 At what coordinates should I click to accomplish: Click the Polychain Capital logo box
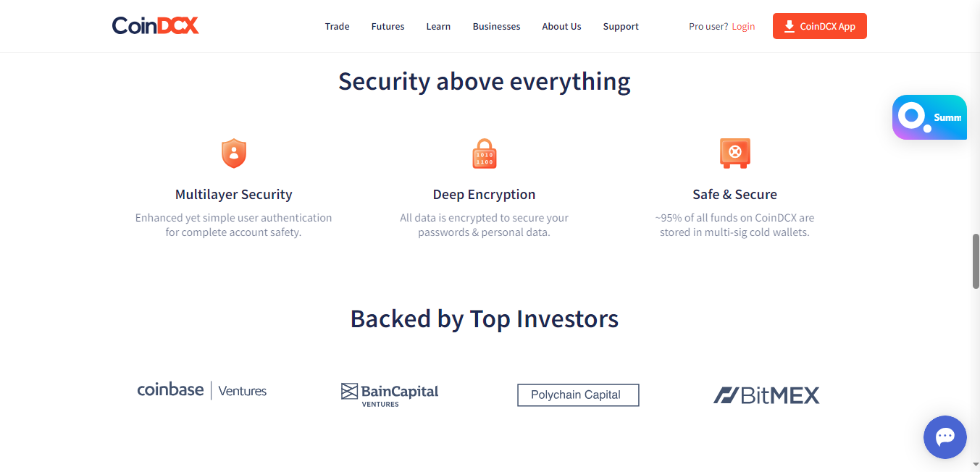[578, 395]
